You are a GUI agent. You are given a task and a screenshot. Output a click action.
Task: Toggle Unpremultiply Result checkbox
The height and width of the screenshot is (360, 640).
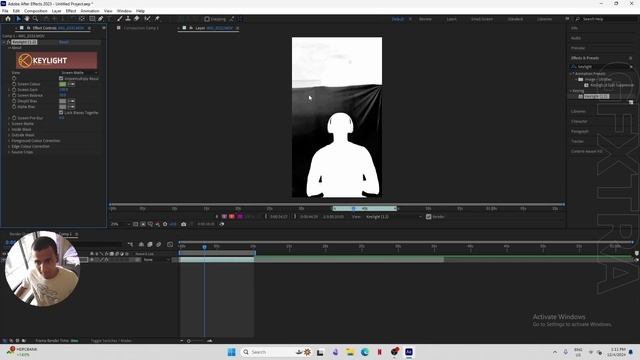[x=61, y=78]
